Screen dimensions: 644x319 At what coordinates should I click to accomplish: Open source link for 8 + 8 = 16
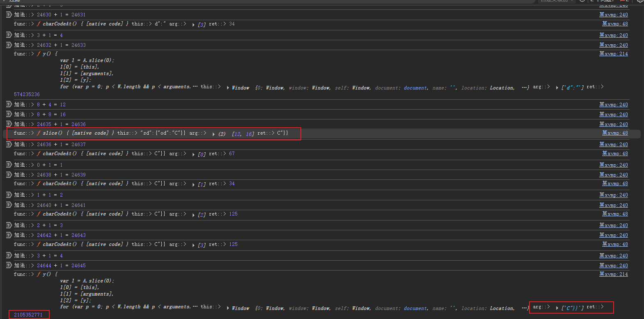click(613, 115)
